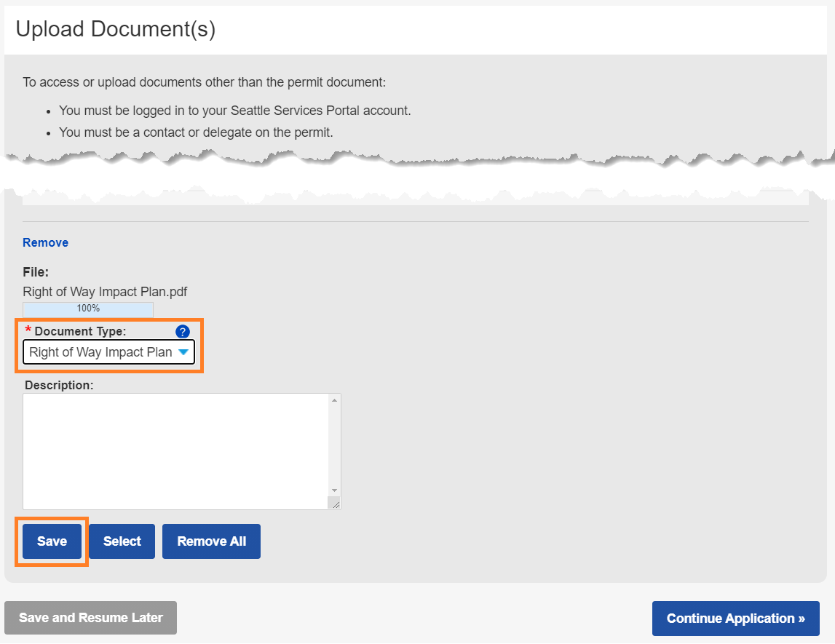The height and width of the screenshot is (644, 835).
Task: Choose Save and Resume Later
Action: [x=90, y=618]
